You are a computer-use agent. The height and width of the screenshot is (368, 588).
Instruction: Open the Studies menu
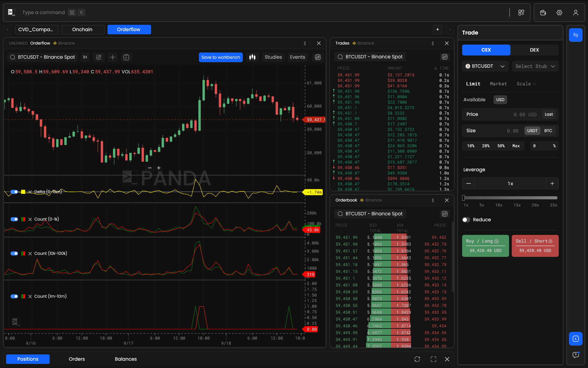coord(273,57)
